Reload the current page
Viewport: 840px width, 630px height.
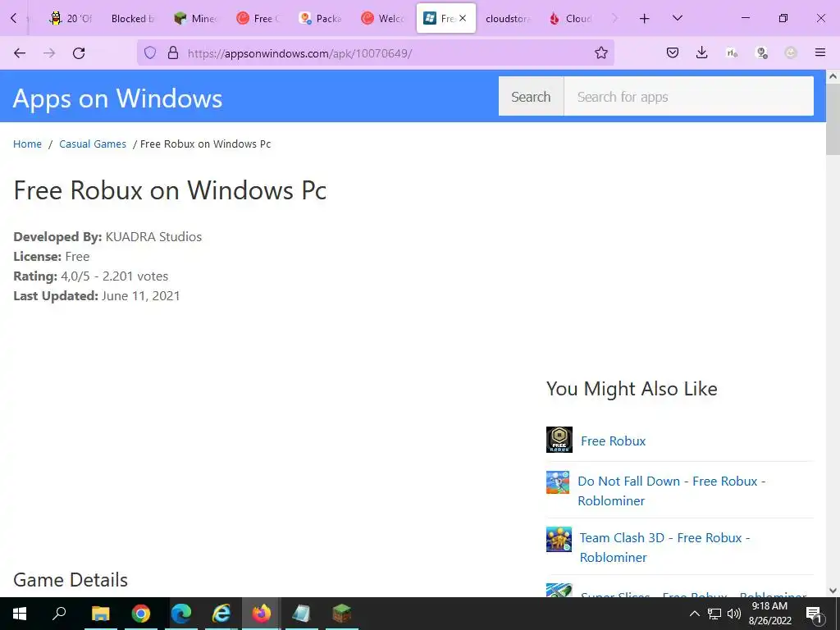coord(79,53)
